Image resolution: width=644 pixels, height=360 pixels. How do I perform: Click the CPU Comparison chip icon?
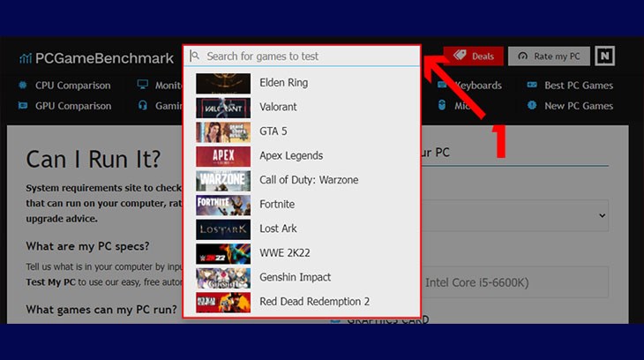[x=23, y=86]
